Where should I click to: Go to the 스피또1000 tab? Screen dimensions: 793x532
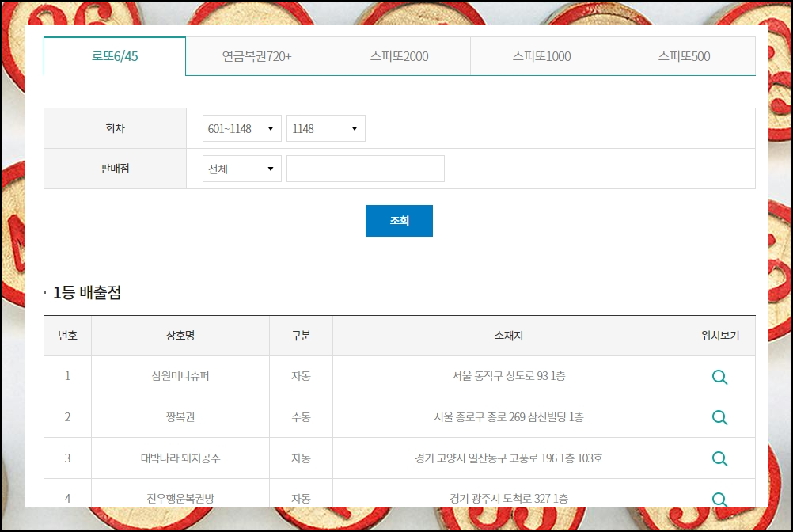point(541,56)
